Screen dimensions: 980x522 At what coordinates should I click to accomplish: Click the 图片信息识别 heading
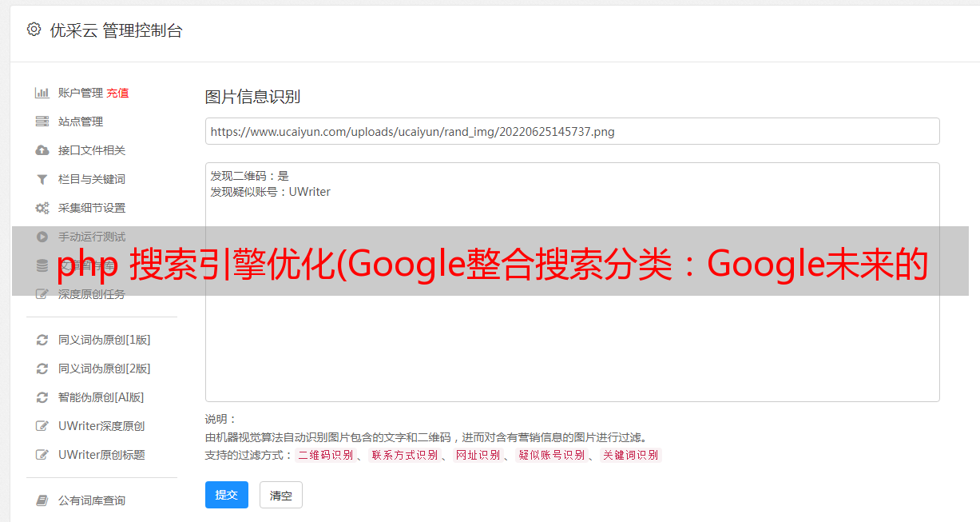tap(252, 97)
